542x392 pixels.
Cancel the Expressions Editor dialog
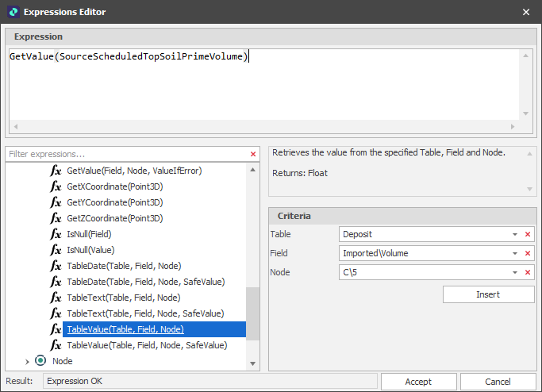click(498, 382)
